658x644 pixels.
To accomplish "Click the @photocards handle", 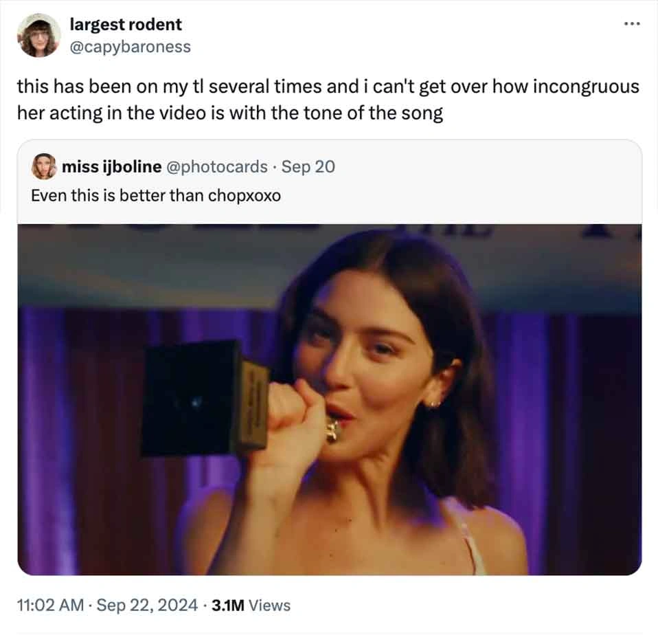I will click(x=218, y=166).
